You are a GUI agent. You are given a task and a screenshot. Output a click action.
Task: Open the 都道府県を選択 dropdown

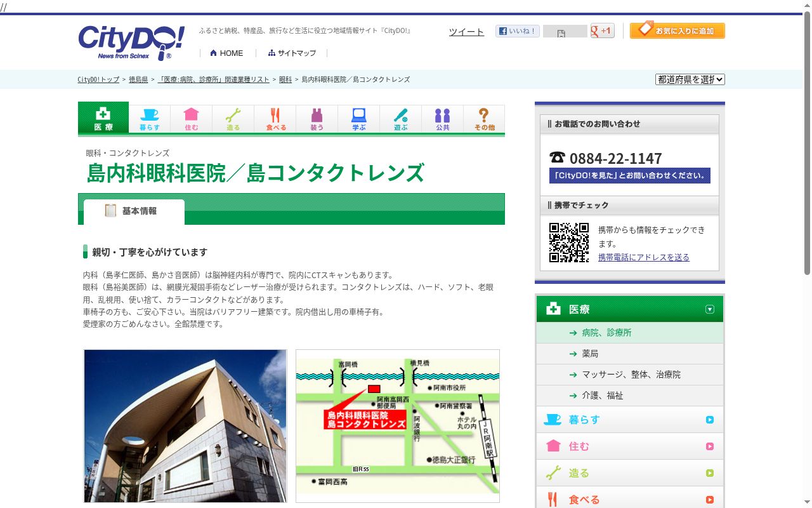690,79
